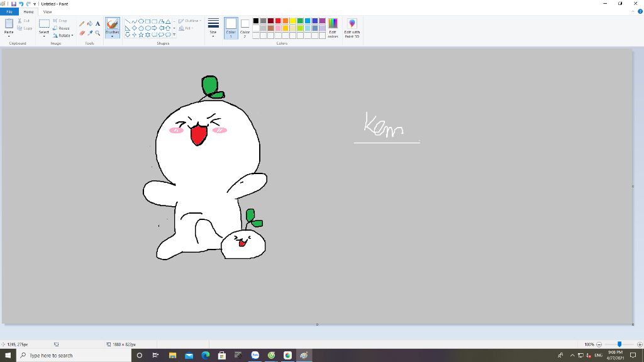Select the Color picker eyedropper tool
The width and height of the screenshot is (644, 362).
point(89,33)
